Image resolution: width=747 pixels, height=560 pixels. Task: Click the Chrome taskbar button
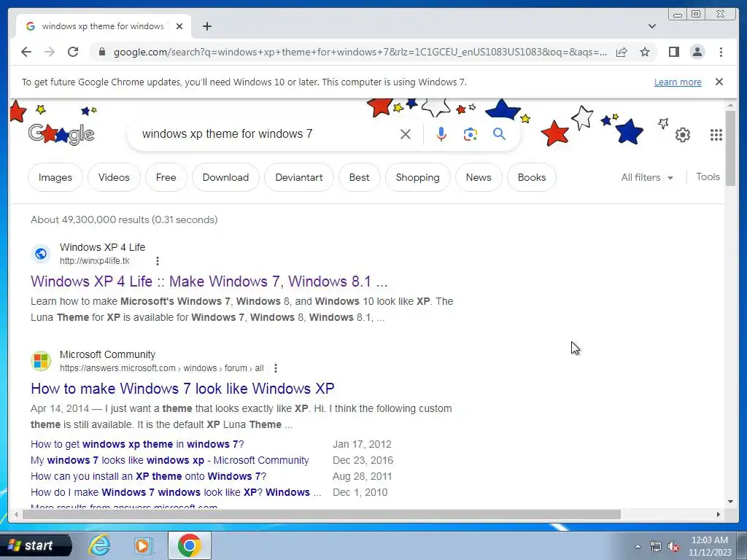(189, 545)
